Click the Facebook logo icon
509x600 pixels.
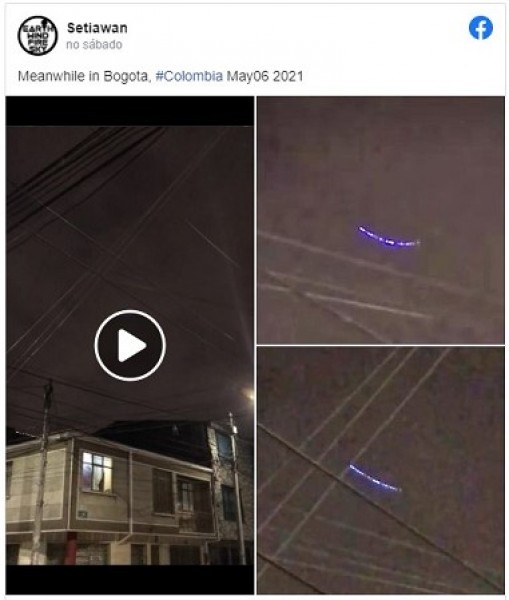pos(481,28)
